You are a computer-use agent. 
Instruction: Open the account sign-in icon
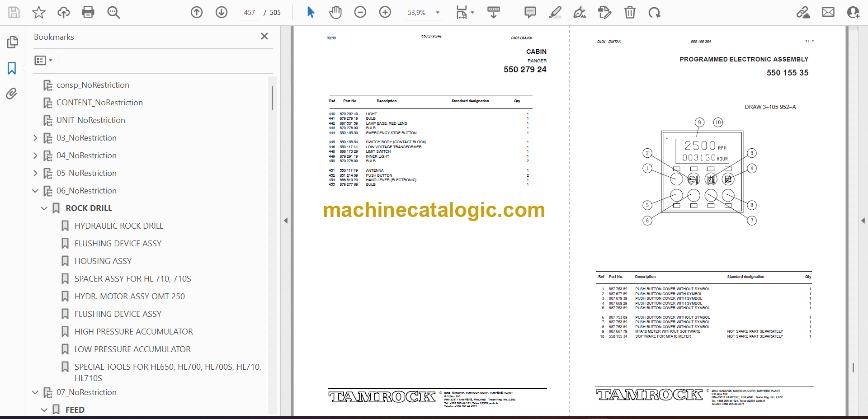[x=853, y=12]
